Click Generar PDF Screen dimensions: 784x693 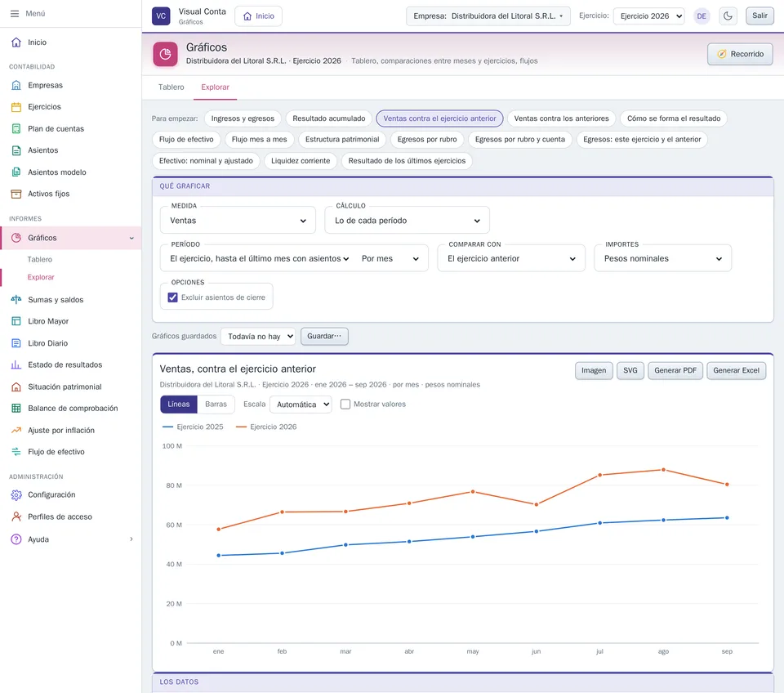[x=675, y=371]
